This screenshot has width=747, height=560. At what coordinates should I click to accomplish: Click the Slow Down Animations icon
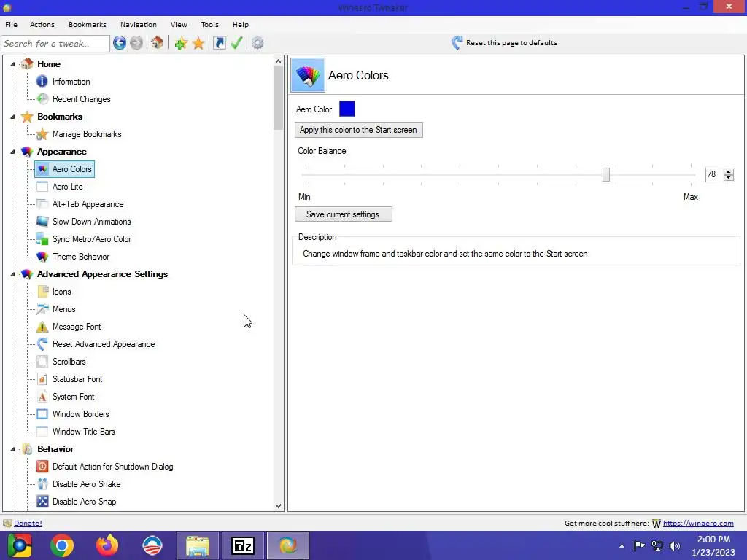42,222
